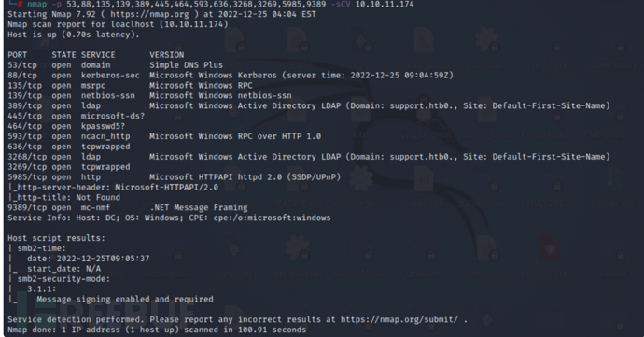Screen dimensions: 644x337
Task: Click the smb2-security-mode script result
Action: click(63, 279)
